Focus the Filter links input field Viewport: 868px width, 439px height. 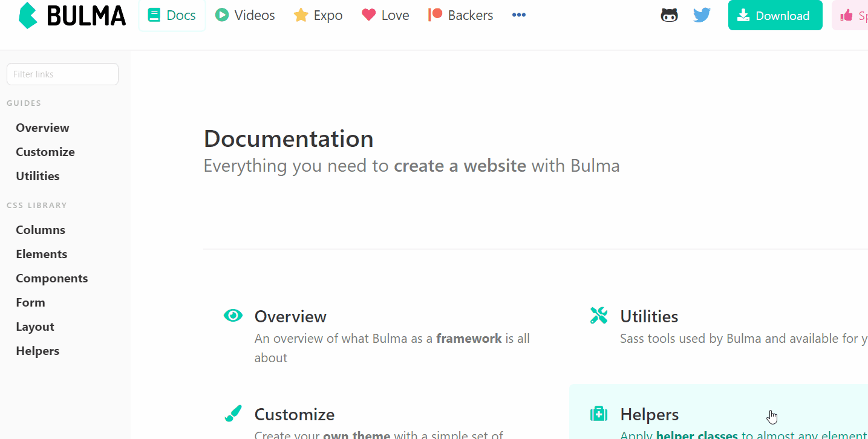[x=62, y=74]
